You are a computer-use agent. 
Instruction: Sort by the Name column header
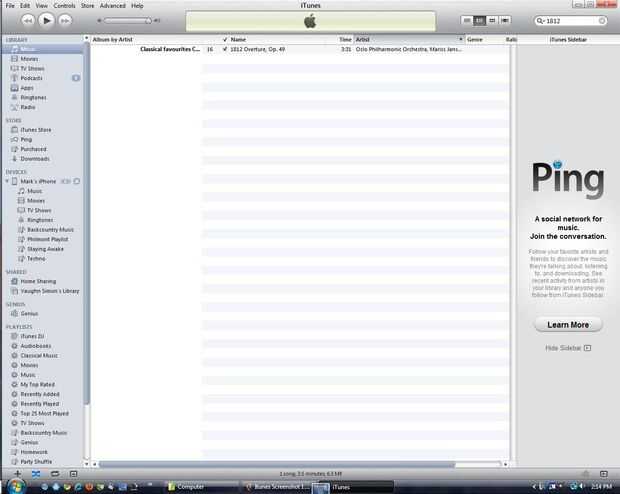(238, 40)
